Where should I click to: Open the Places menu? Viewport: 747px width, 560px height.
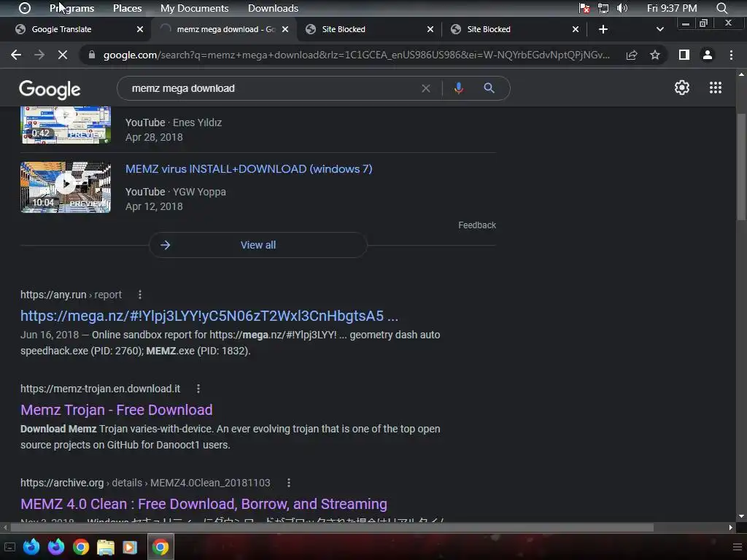(127, 8)
